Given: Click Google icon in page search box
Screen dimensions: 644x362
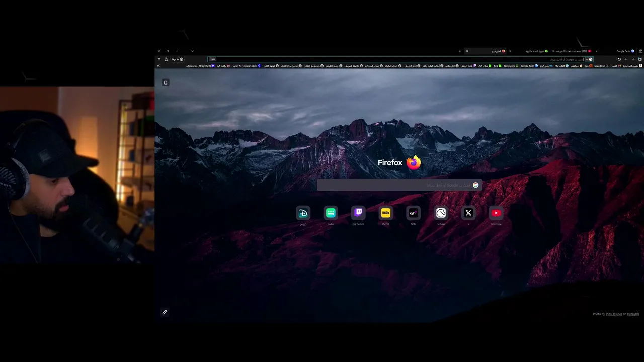Looking at the screenshot, I should click(475, 185).
